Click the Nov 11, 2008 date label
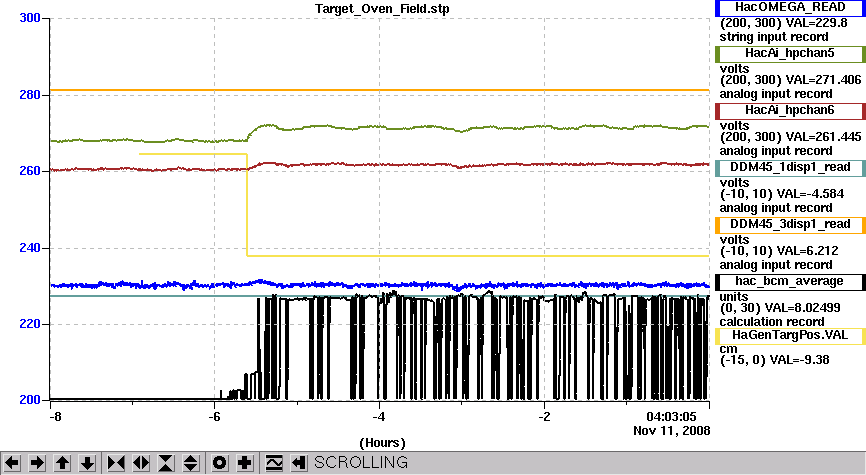 (x=672, y=431)
